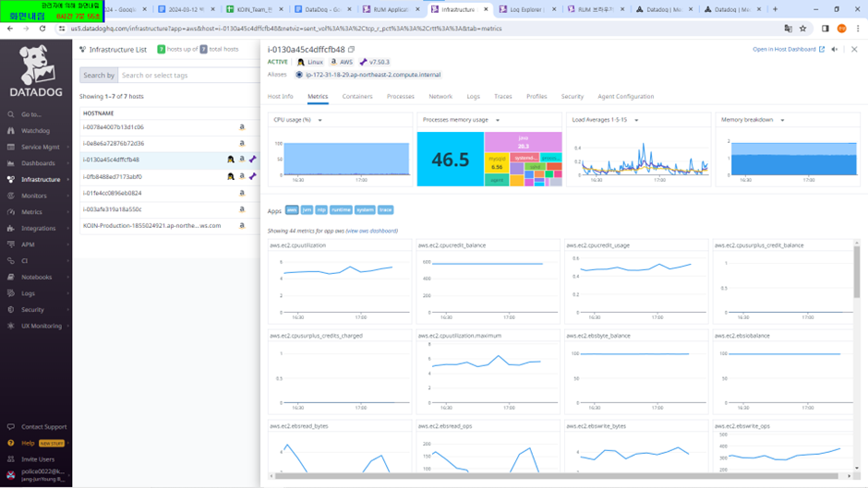The width and height of the screenshot is (868, 488).
Task: Open APM section
Action: 28,244
